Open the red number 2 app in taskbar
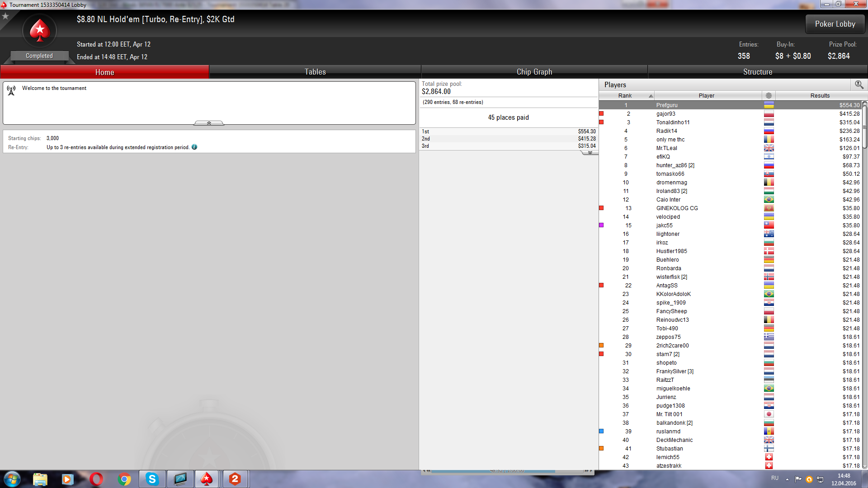 (235, 479)
